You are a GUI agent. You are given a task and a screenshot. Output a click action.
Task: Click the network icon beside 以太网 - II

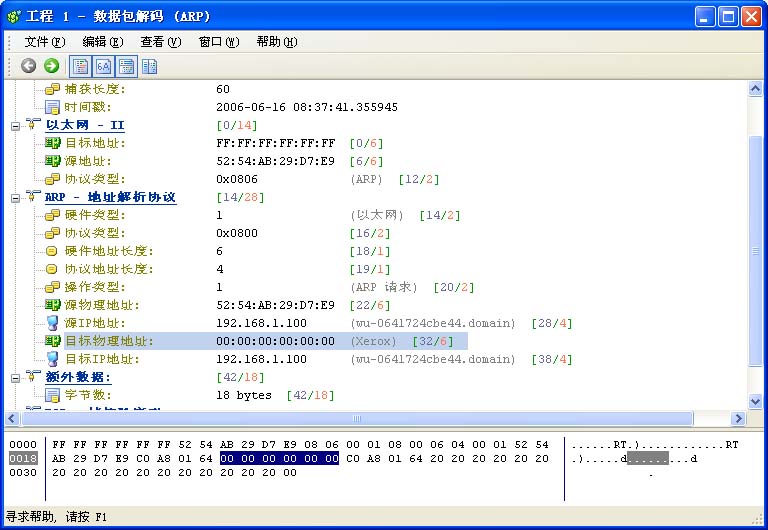tap(33, 125)
